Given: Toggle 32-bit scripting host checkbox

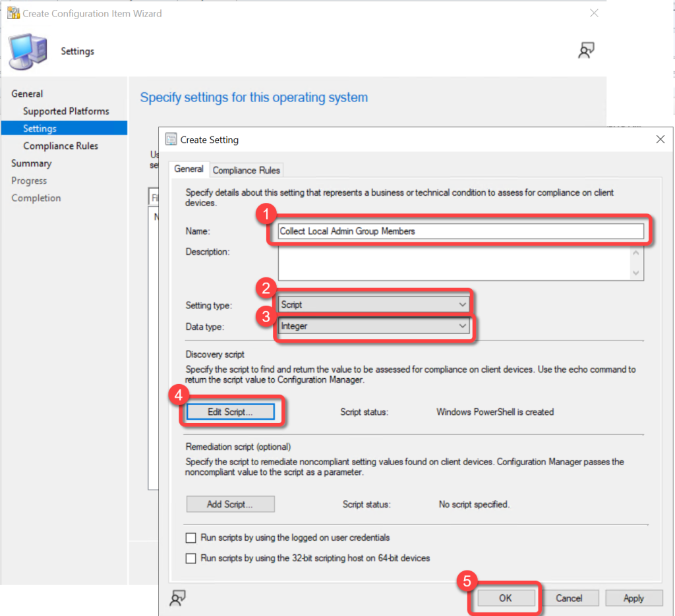Looking at the screenshot, I should tap(191, 558).
